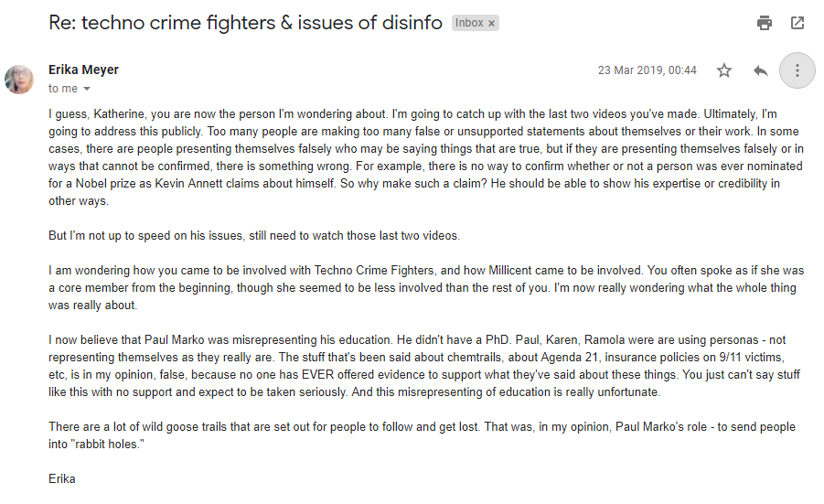Click the subject 'Re: techno crime fighters' heading

pos(245,23)
